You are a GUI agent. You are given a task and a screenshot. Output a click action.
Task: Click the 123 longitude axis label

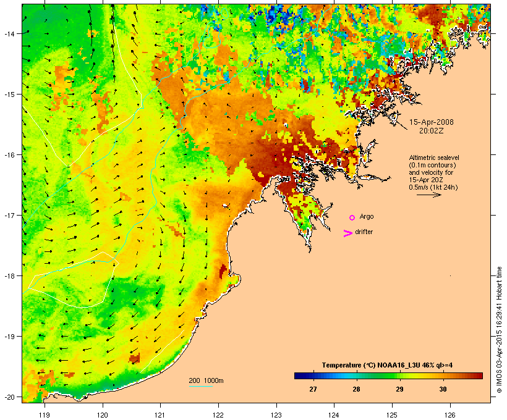276,415
